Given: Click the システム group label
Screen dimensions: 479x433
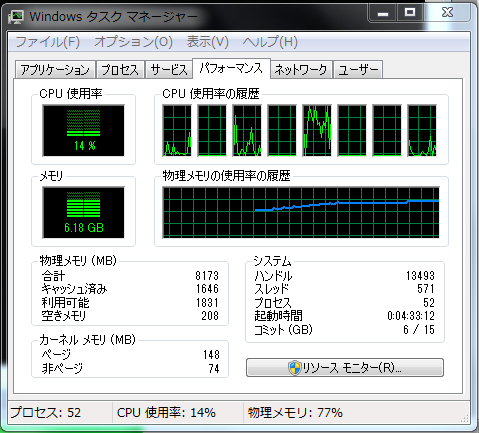Looking at the screenshot, I should point(272,261).
